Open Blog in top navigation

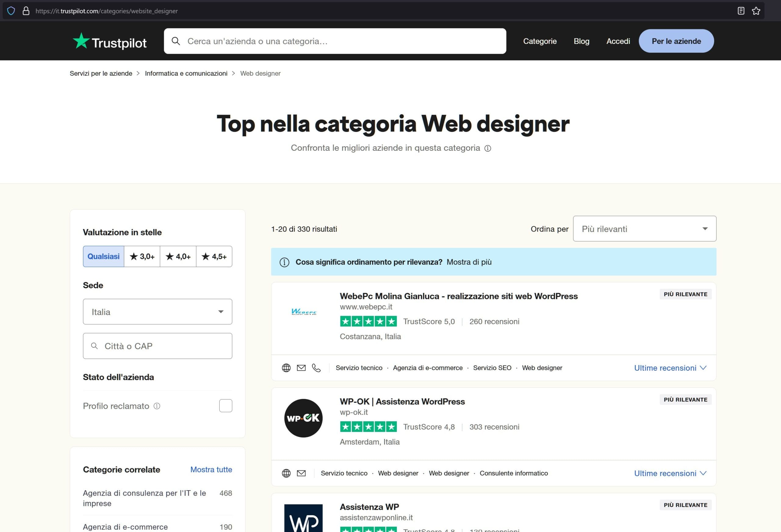point(581,41)
